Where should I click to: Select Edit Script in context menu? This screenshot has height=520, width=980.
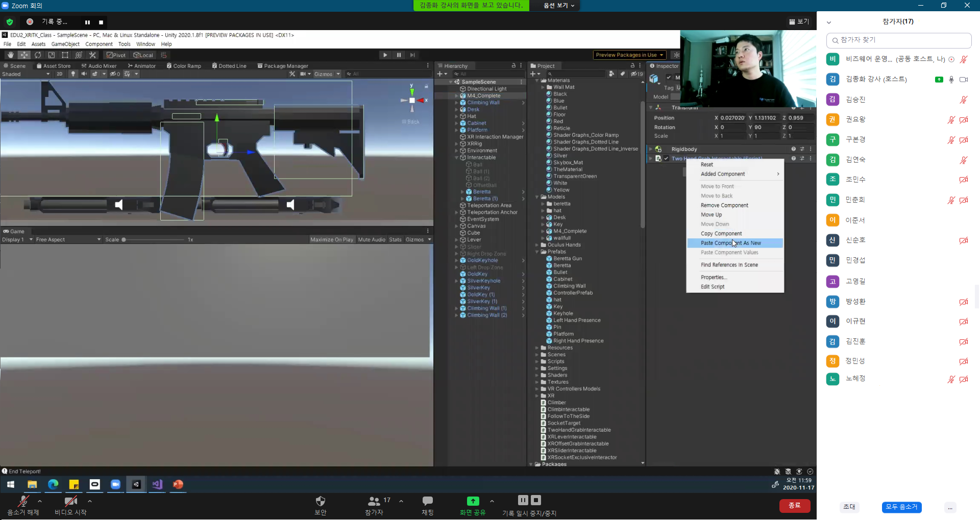point(735,287)
